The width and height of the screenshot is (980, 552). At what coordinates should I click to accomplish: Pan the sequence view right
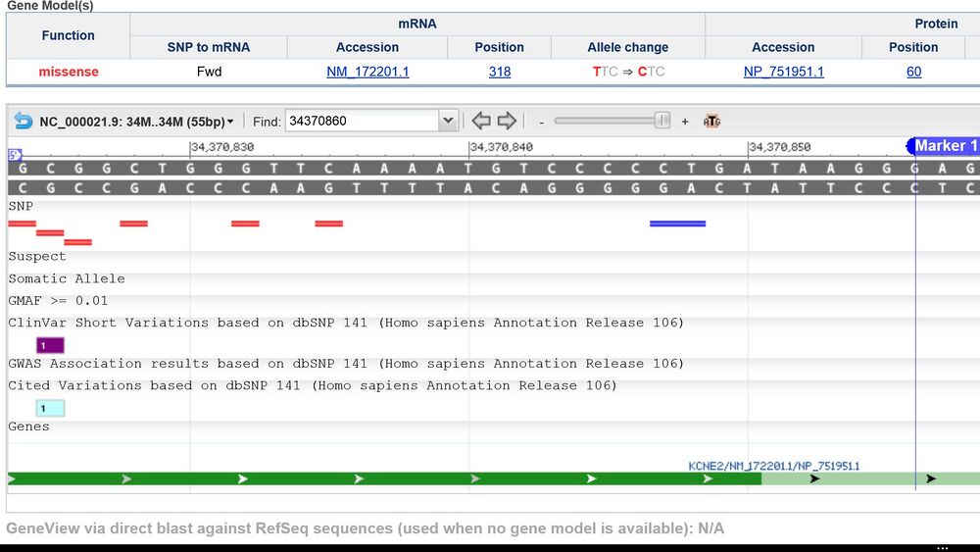507,121
